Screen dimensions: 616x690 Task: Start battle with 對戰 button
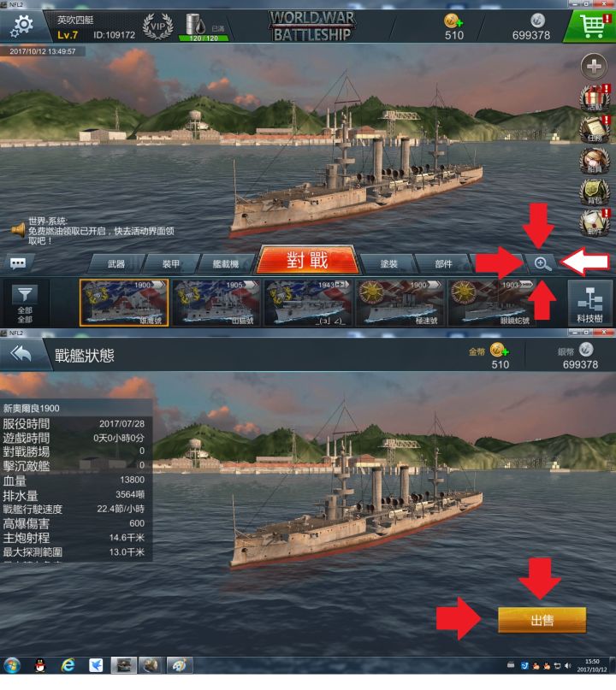click(x=307, y=260)
